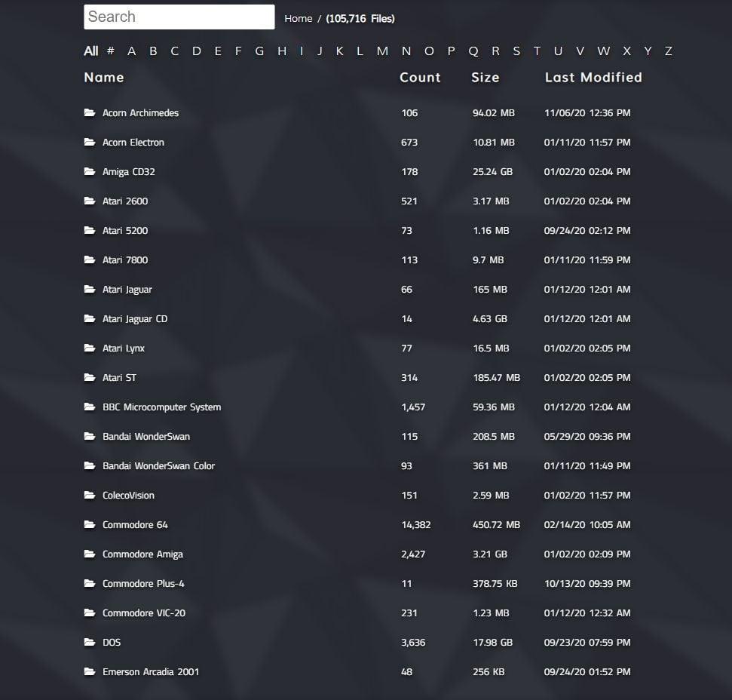Viewport: 732px width, 700px height.
Task: Click the folder icon beside Emerson Arcadia 2001
Action: (x=89, y=671)
